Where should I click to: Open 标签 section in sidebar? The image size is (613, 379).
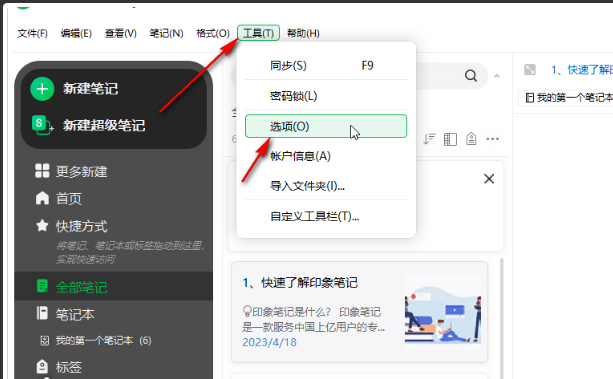tap(69, 367)
